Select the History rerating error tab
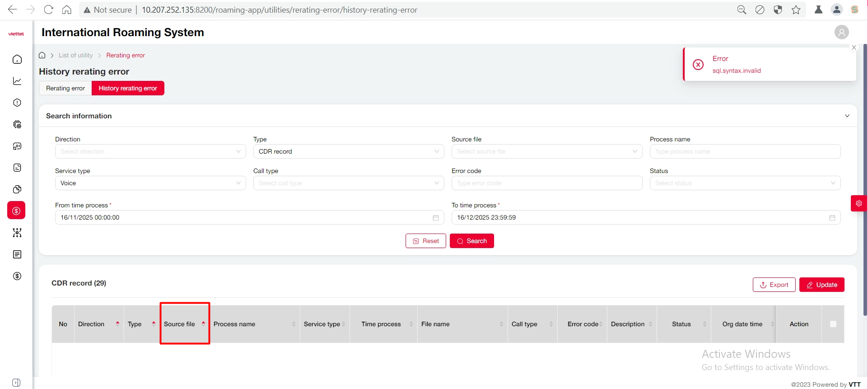Screen dimensions: 868x389 [x=128, y=88]
